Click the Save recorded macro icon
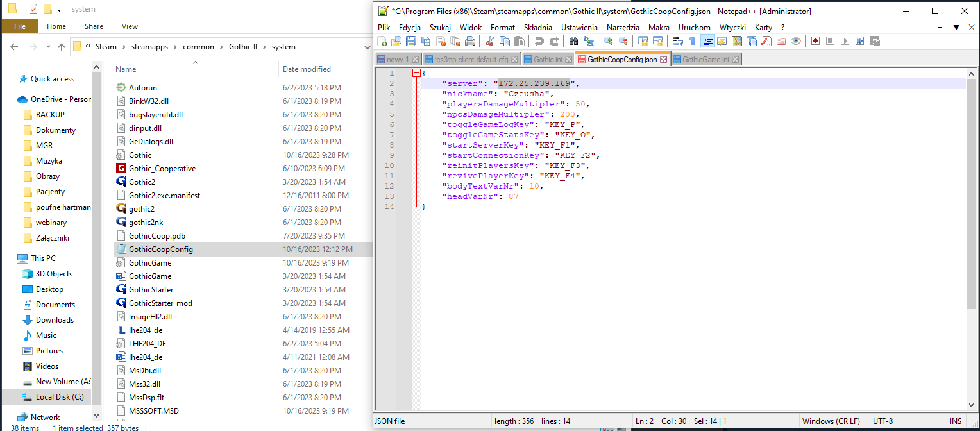Viewport: 980px width, 431px height. coord(874,41)
